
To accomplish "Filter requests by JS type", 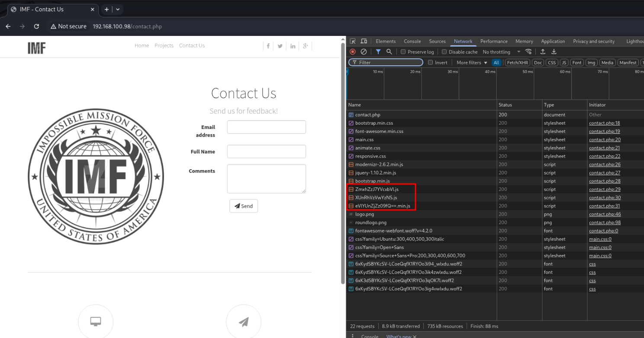I will [564, 62].
